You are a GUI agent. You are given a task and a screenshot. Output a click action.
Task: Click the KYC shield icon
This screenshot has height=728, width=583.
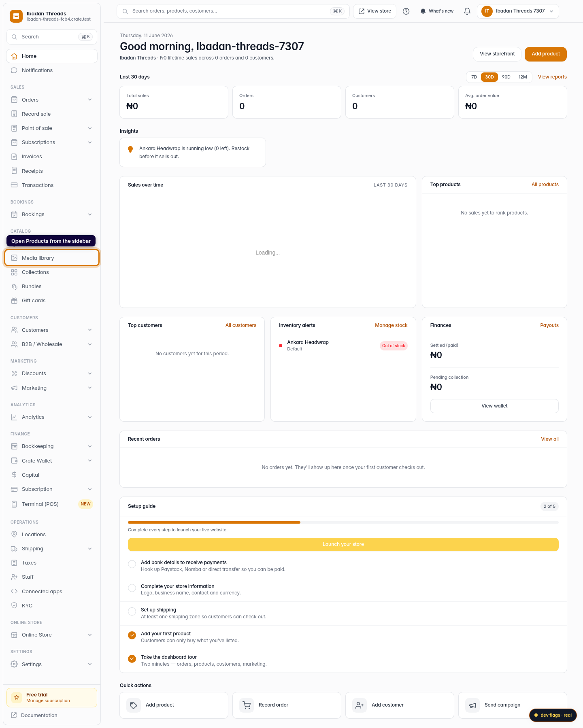point(14,605)
